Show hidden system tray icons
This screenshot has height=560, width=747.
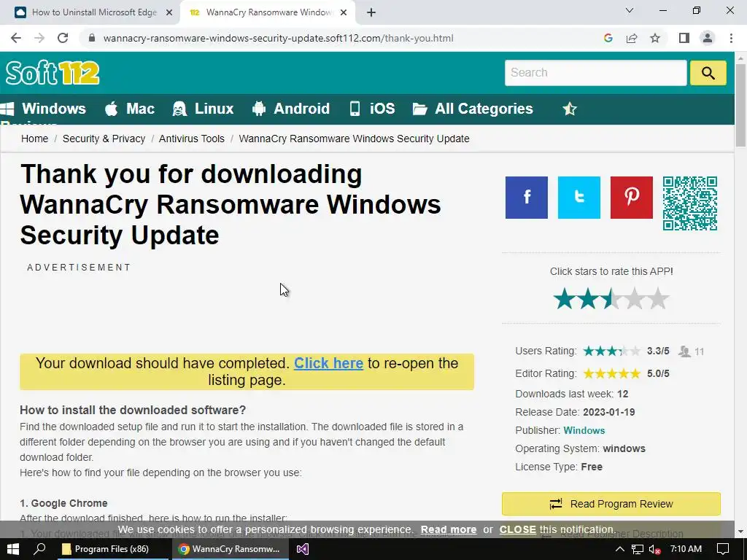[619, 549]
